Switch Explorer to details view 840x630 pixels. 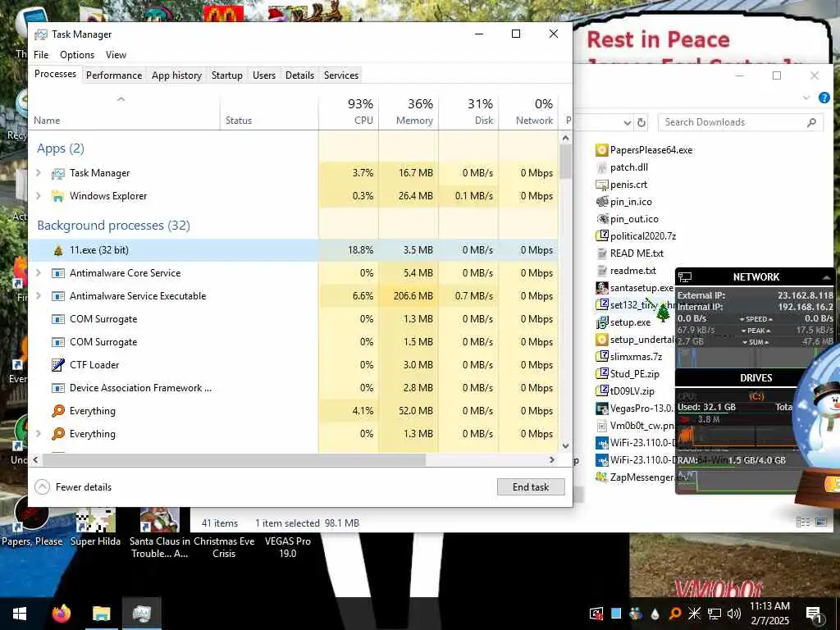(x=802, y=522)
